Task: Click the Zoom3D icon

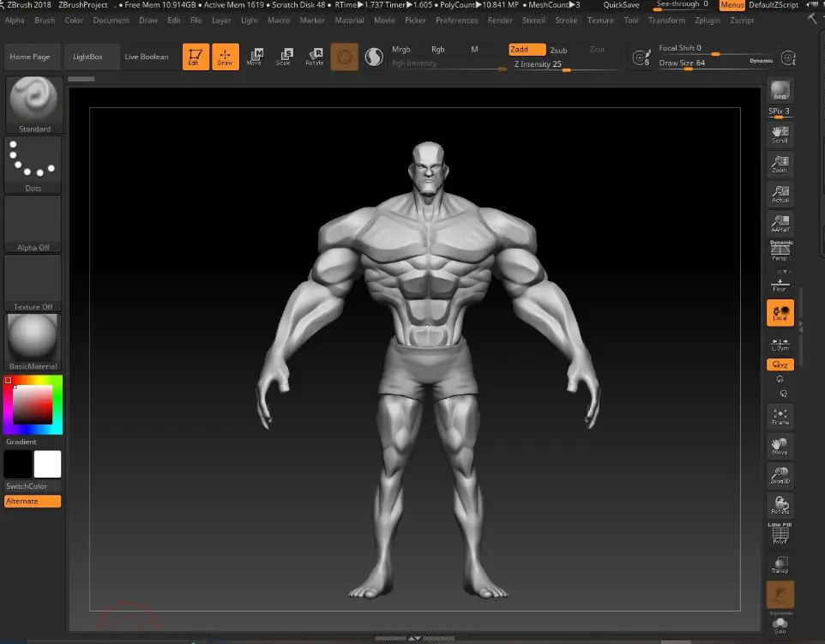Action: [780, 476]
